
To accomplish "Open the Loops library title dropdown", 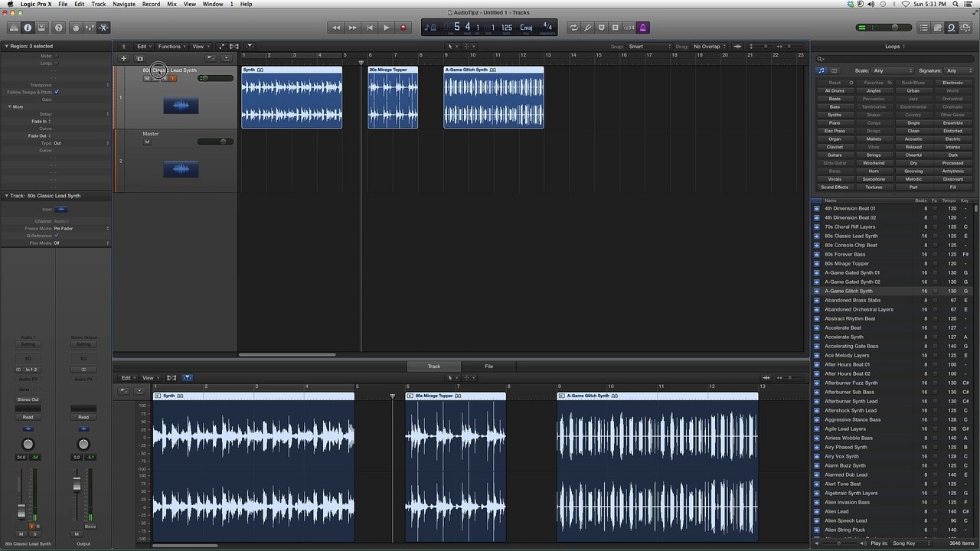I will pos(893,47).
